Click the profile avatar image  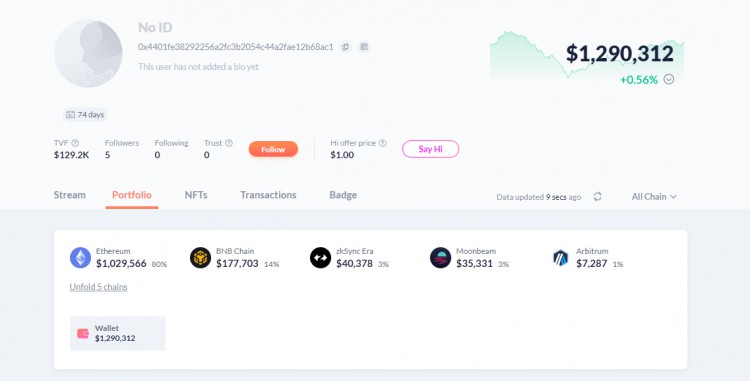[88, 54]
